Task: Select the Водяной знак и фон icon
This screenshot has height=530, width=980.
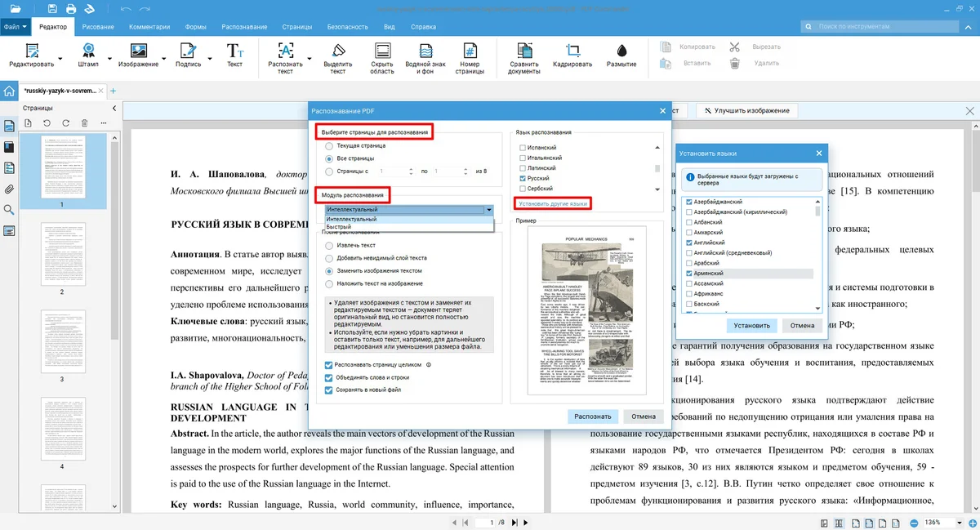Action: 425,51
